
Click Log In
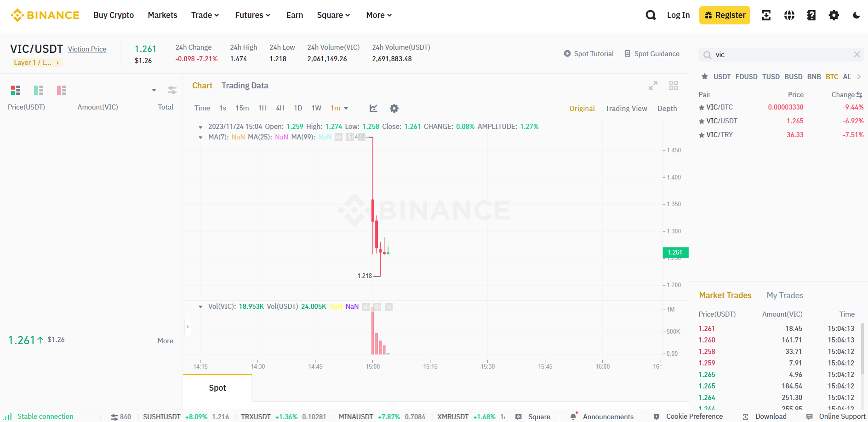678,15
